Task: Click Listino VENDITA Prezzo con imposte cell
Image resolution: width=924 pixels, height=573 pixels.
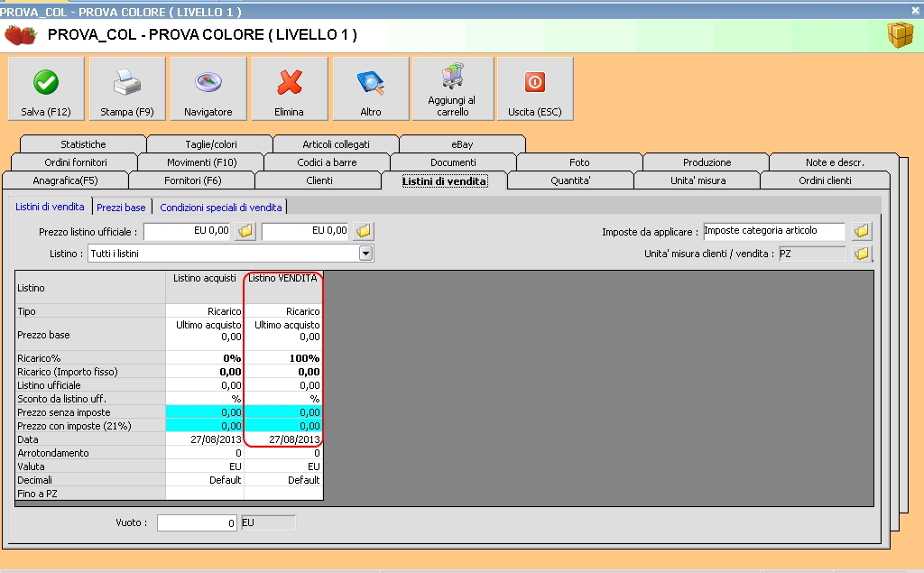Action: click(282, 426)
